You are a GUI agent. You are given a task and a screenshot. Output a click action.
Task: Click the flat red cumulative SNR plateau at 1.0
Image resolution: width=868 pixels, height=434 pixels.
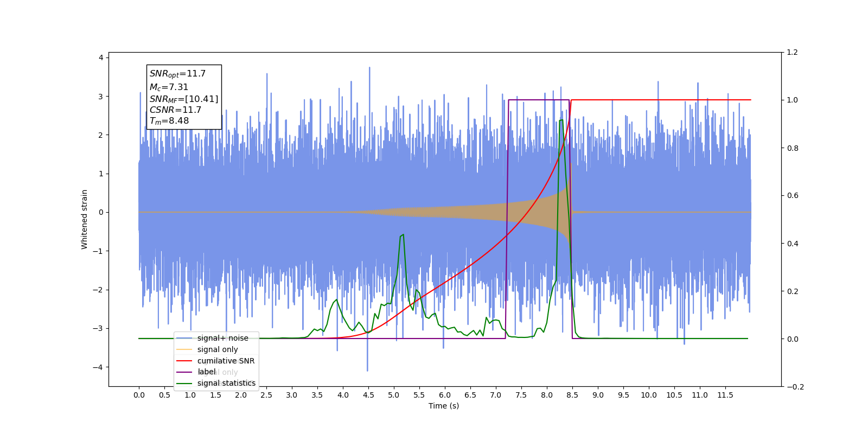[661, 100]
